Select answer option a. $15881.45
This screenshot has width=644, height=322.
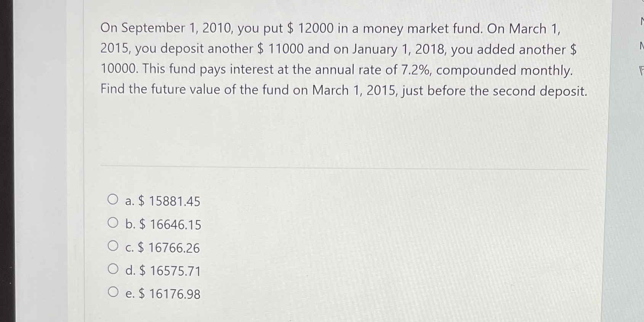pyautogui.click(x=113, y=199)
